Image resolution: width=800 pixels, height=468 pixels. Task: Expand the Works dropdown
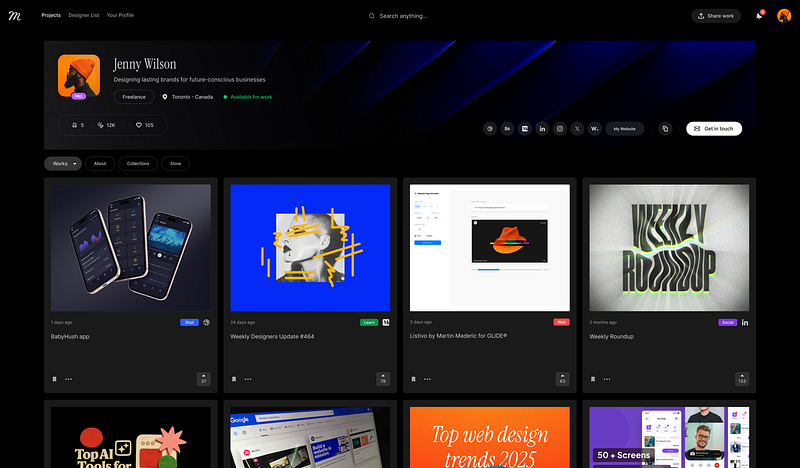click(x=63, y=163)
